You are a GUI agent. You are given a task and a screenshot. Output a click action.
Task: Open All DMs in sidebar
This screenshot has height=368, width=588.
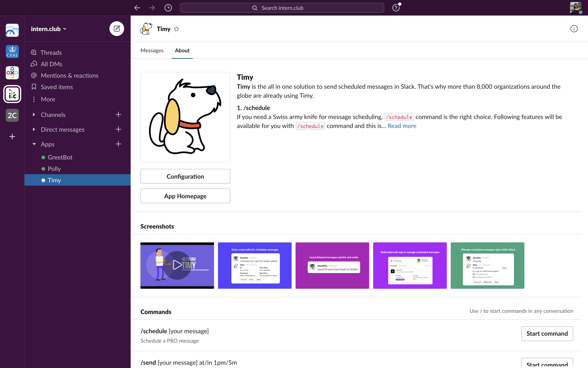[77, 64]
